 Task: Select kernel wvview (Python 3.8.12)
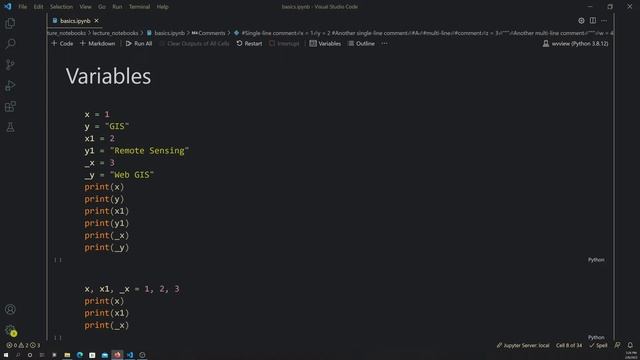coord(575,43)
